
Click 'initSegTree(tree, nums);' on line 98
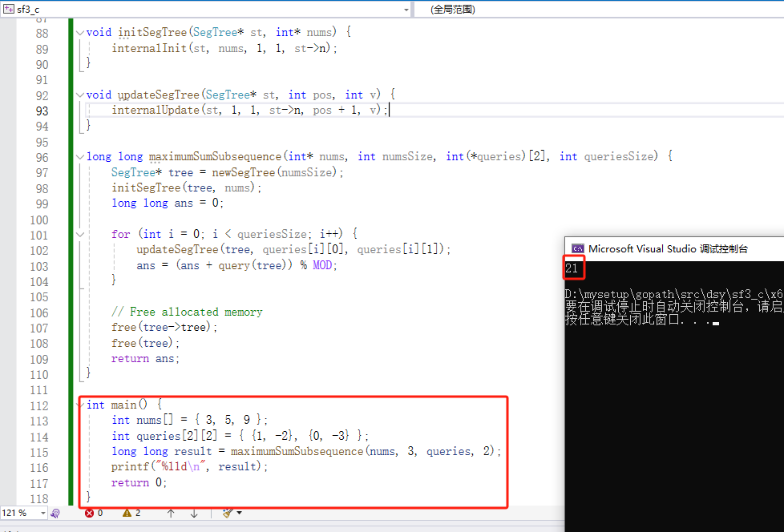pyautogui.click(x=186, y=187)
